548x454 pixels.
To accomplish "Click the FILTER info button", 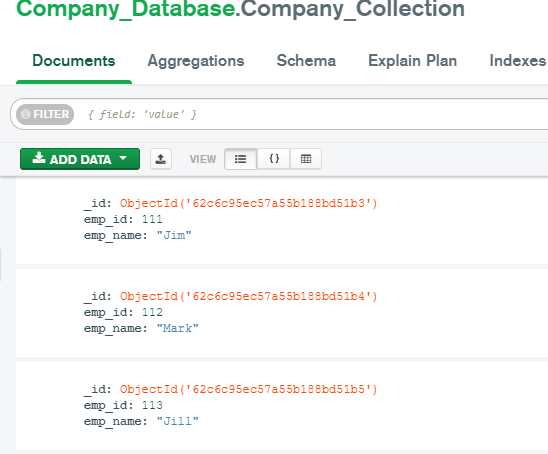I will (x=45, y=114).
